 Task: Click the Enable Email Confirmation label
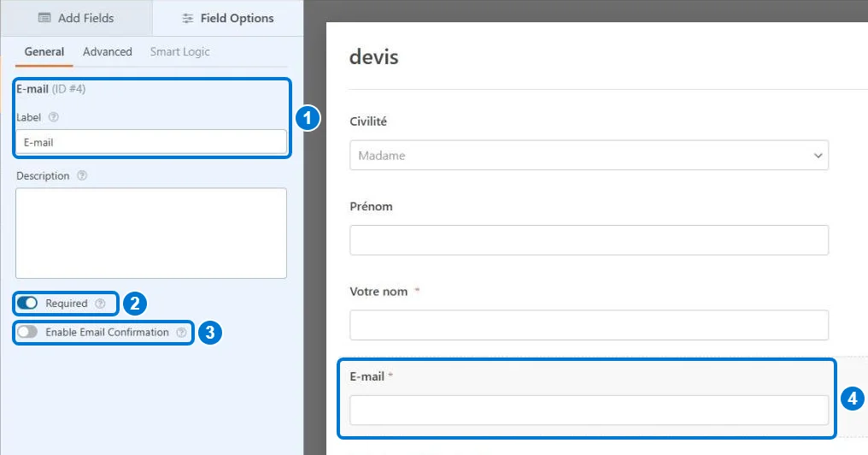(107, 332)
